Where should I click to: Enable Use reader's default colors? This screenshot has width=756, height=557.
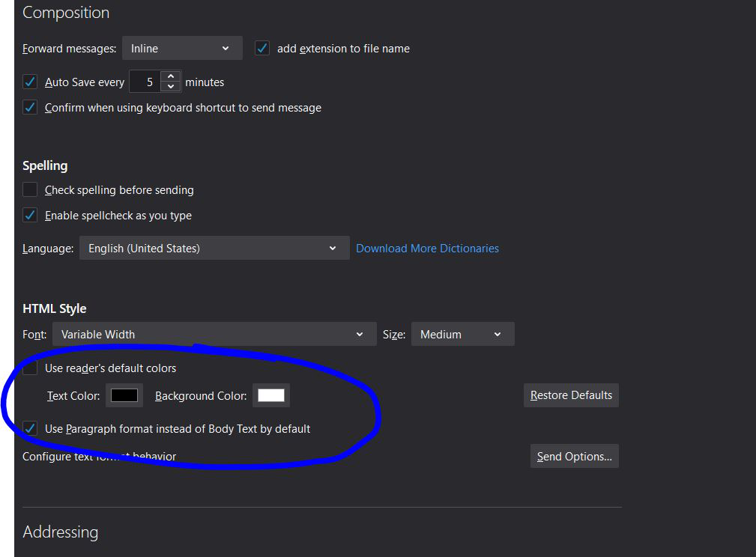click(29, 368)
